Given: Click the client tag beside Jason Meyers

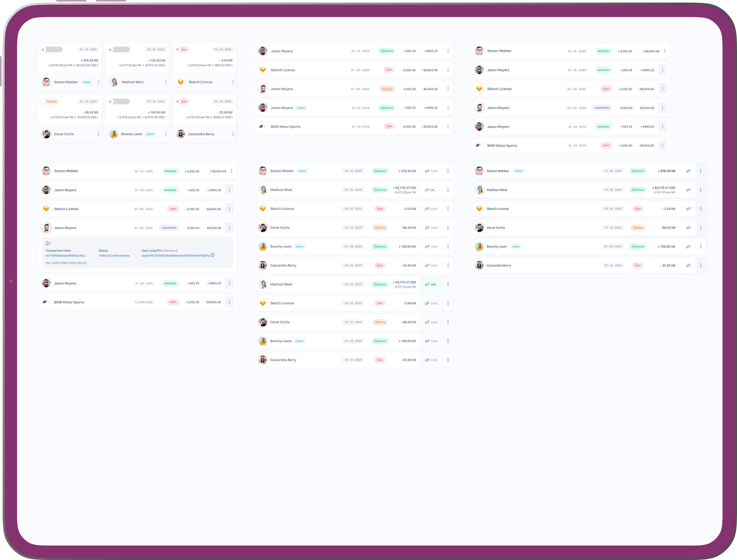Looking at the screenshot, I should pyautogui.click(x=301, y=108).
